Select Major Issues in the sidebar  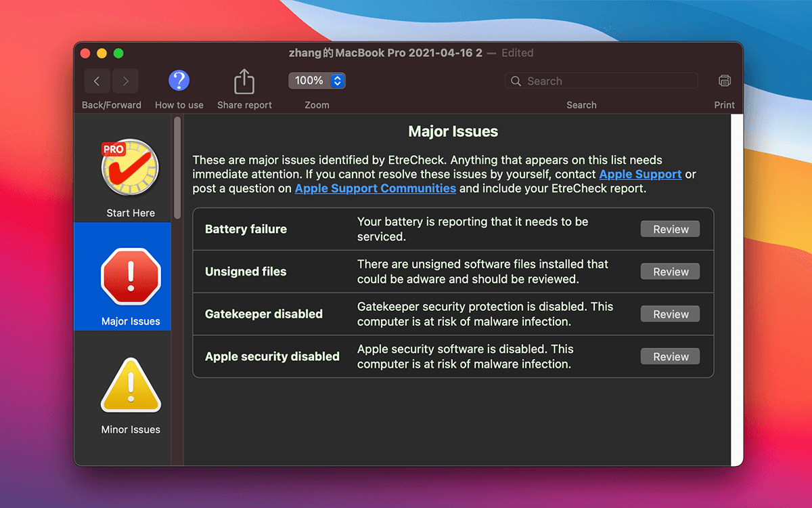[122, 276]
